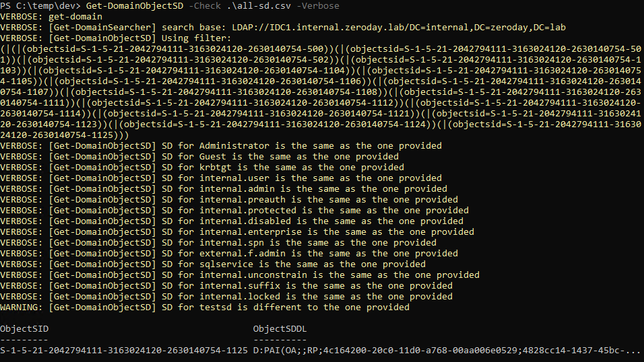Image resolution: width=644 pixels, height=362 pixels.
Task: Click the internal.unconstrain SD result line
Action: (x=240, y=275)
